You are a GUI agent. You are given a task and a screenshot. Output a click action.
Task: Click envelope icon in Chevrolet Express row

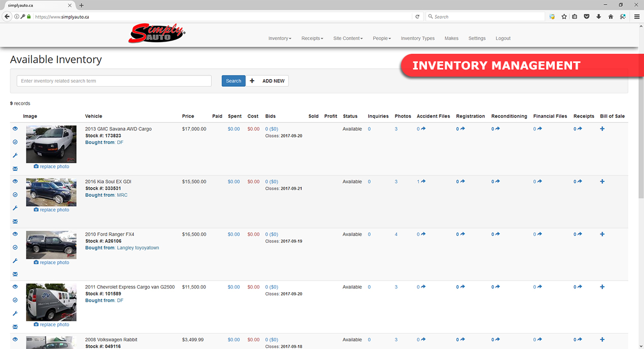(15, 327)
